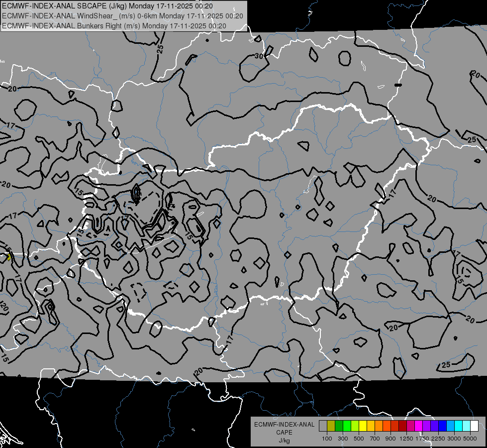Click the WindShear 0-6km title line
Viewport: 487px width, 448px height.
tap(123, 16)
